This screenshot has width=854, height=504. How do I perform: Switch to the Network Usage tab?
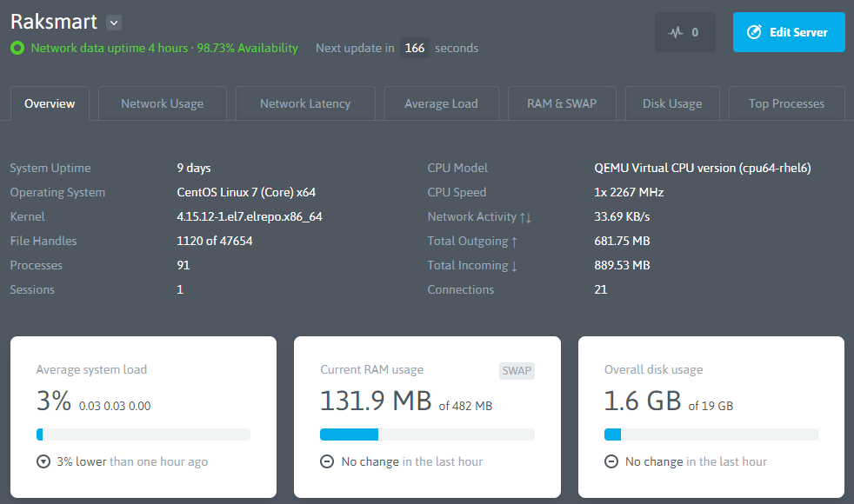coord(162,103)
